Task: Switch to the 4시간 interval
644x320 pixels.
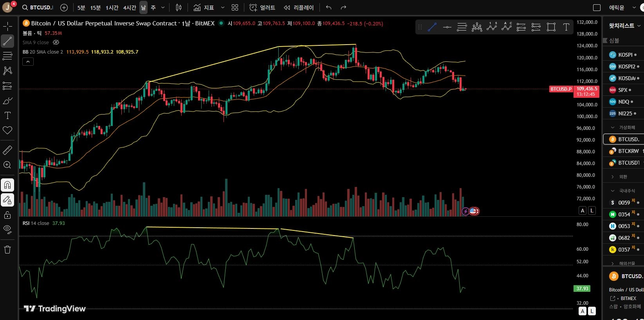Action: [x=130, y=7]
